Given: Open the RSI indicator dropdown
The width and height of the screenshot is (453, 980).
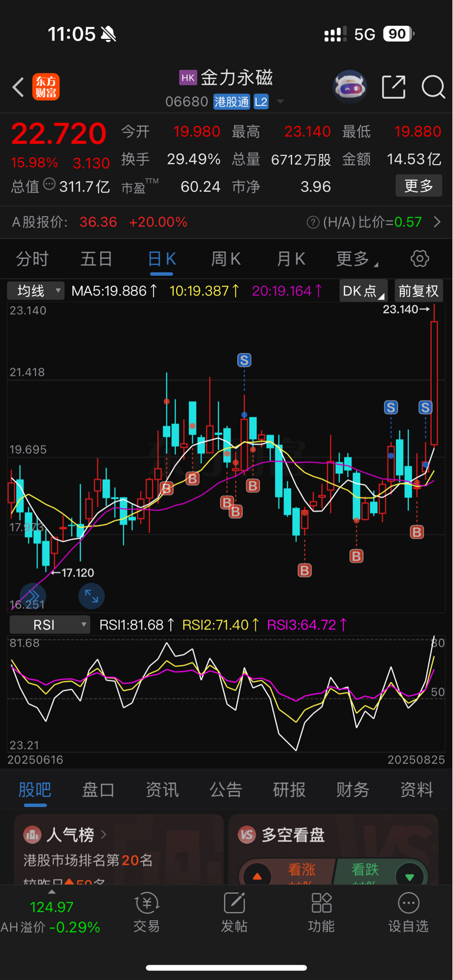Looking at the screenshot, I should (49, 624).
